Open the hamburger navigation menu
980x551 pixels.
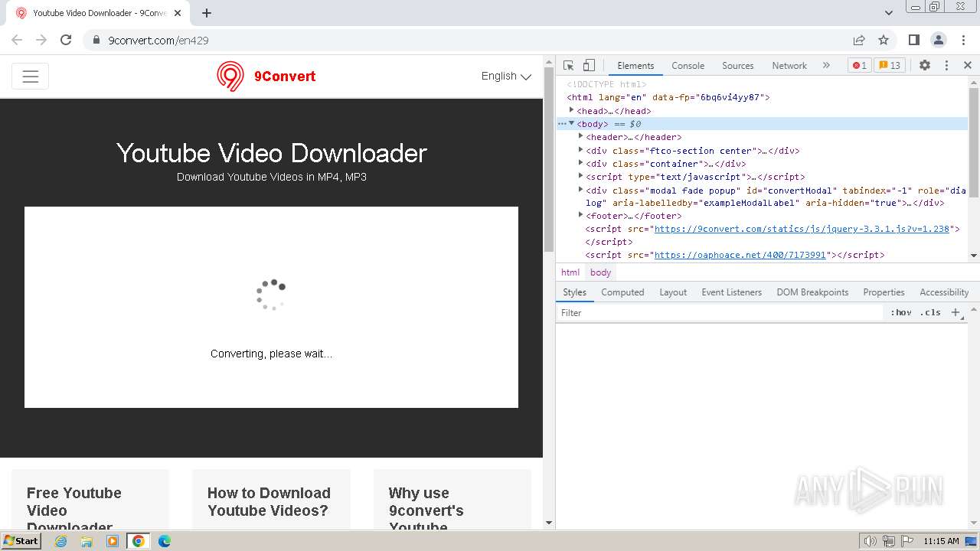pos(30,77)
